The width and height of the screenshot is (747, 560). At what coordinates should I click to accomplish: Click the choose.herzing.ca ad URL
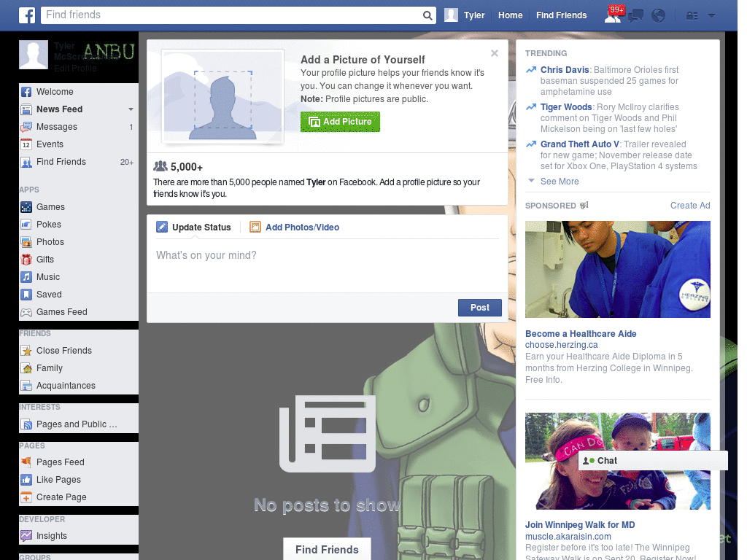(x=561, y=345)
